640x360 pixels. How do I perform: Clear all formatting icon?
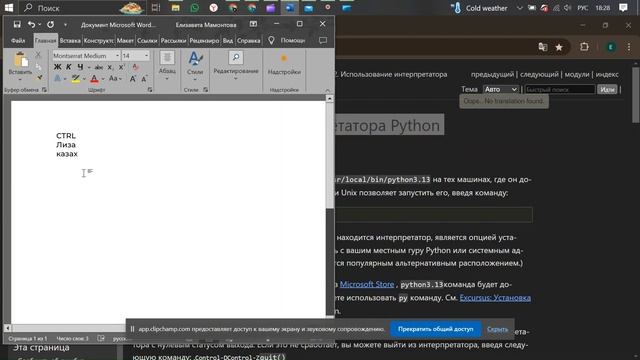point(136,67)
